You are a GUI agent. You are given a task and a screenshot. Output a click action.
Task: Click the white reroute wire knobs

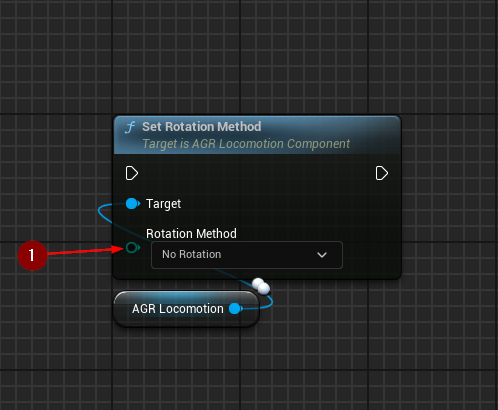261,286
